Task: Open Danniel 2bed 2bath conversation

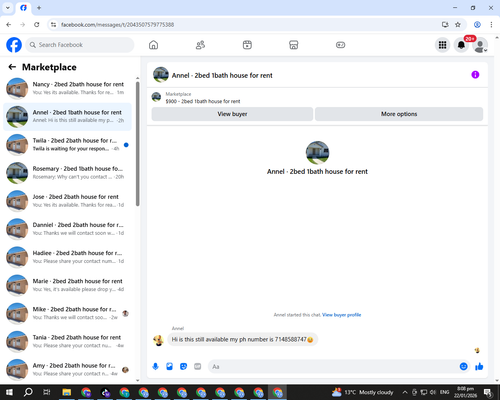Action: point(67,229)
